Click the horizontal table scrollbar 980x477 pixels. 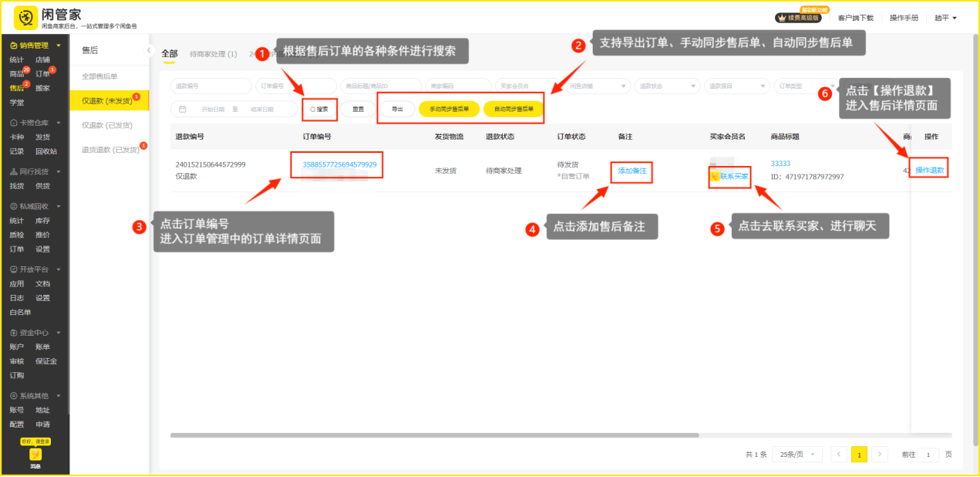pyautogui.click(x=463, y=435)
